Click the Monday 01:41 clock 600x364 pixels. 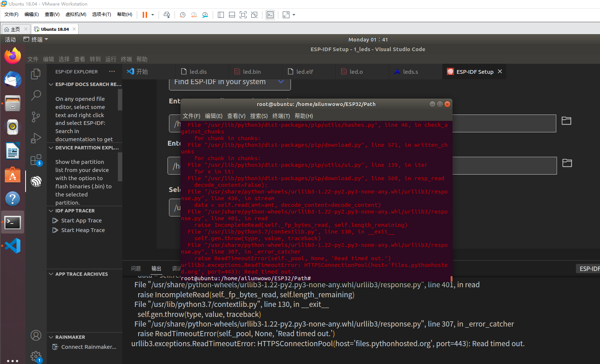click(368, 39)
